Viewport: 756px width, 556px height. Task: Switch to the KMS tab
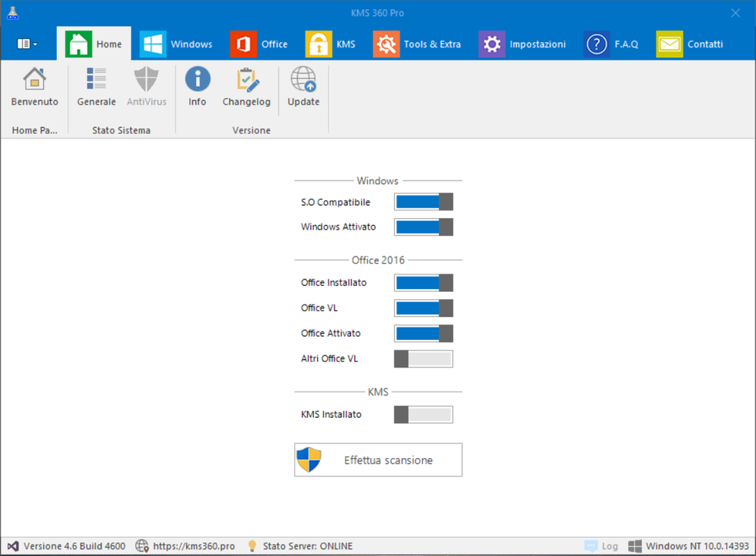[x=331, y=44]
